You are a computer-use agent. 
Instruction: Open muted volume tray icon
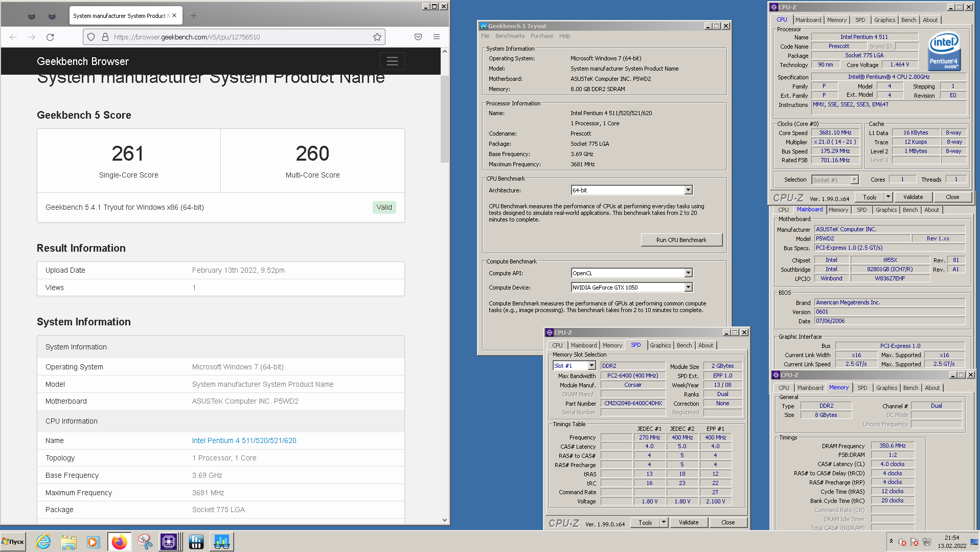click(902, 542)
